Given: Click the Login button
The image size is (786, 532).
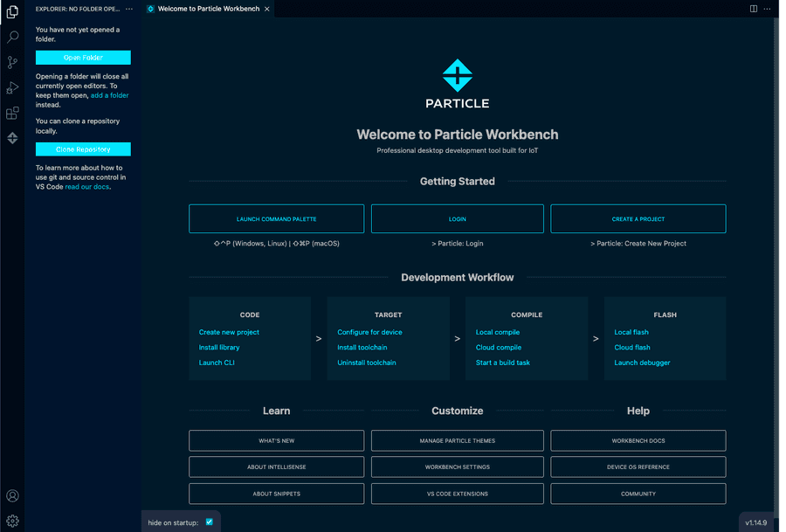Looking at the screenshot, I should pos(457,218).
